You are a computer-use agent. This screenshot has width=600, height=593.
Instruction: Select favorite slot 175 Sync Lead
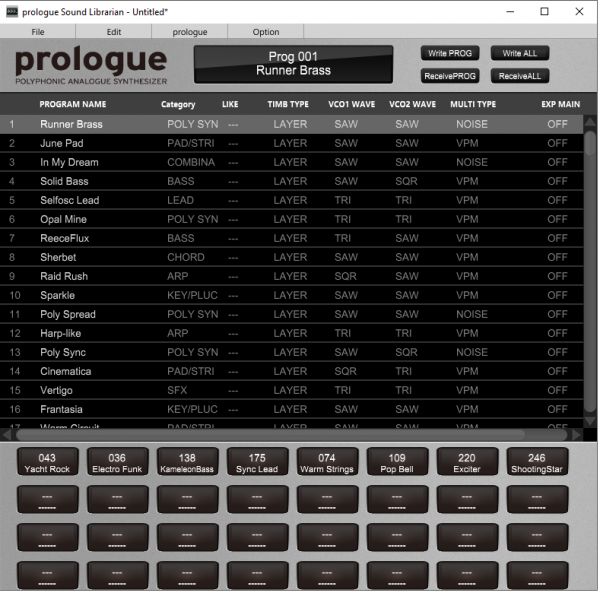(x=257, y=462)
